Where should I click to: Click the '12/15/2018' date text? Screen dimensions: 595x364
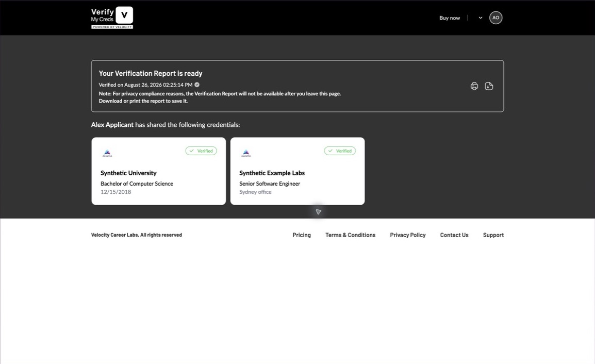(115, 192)
